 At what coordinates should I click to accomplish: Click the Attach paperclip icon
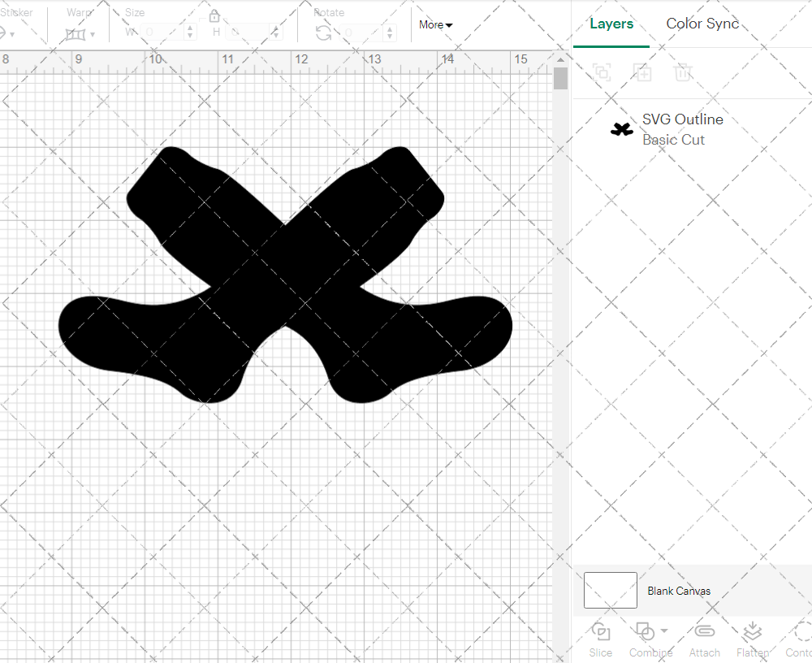tap(705, 639)
